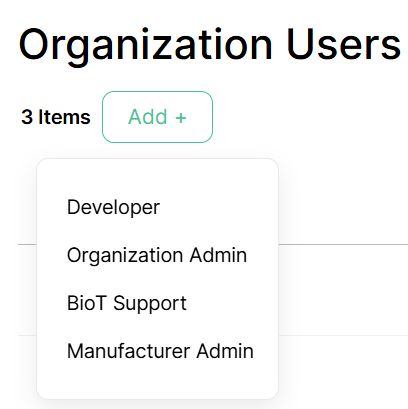This screenshot has width=408, height=409.
Task: Add a new Manufacturer Admin user
Action: [160, 351]
